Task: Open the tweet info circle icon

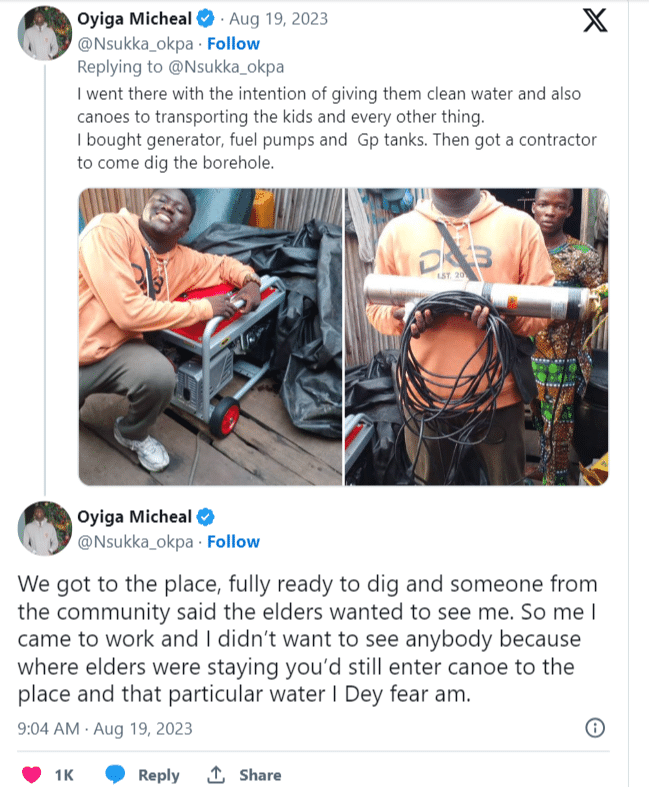Action: 593,728
